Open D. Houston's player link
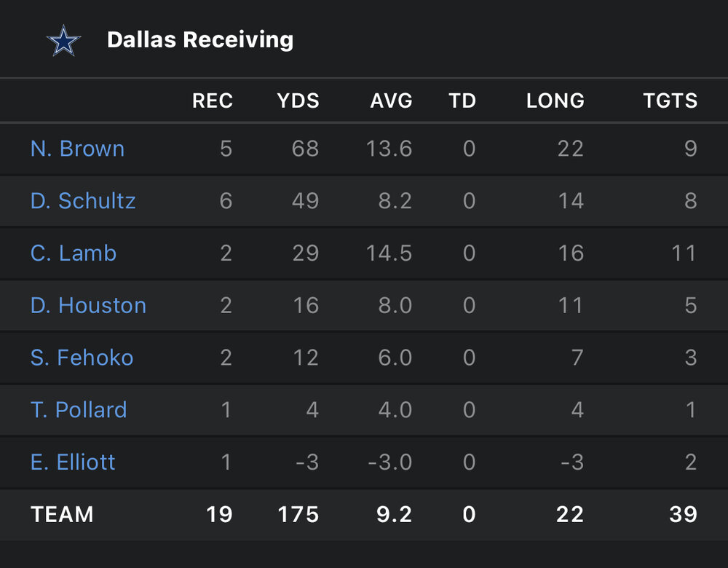 coord(88,306)
